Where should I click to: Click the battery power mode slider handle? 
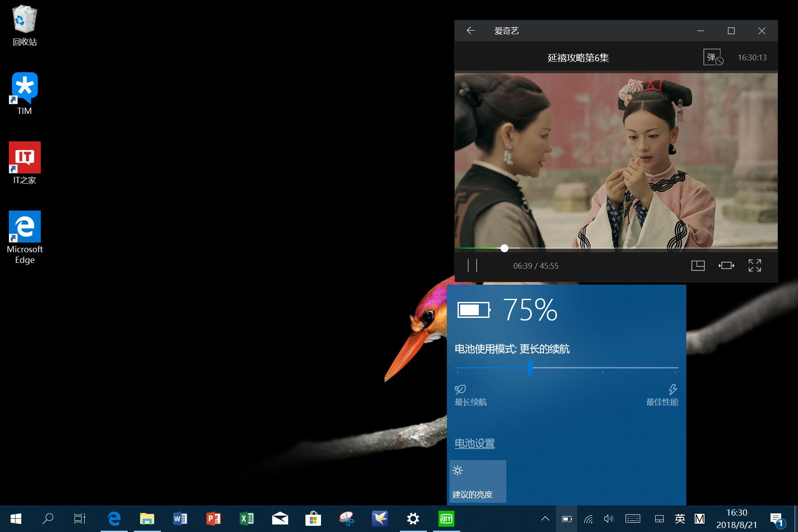coord(530,368)
